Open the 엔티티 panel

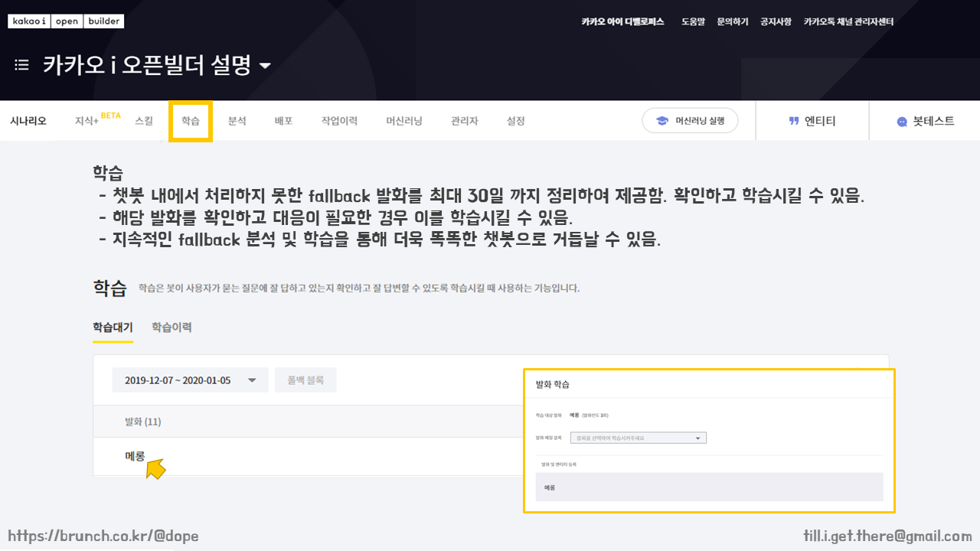pyautogui.click(x=812, y=121)
